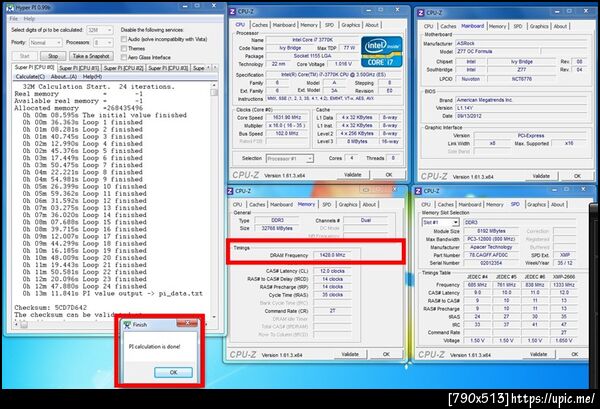Switch to Super PI [CPU #1] tab

[x=79, y=68]
